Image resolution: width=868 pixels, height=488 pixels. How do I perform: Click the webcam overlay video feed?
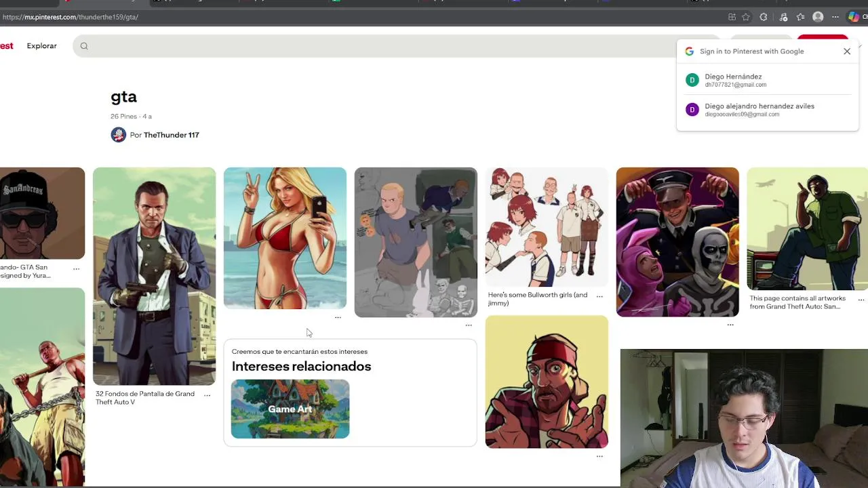point(744,418)
